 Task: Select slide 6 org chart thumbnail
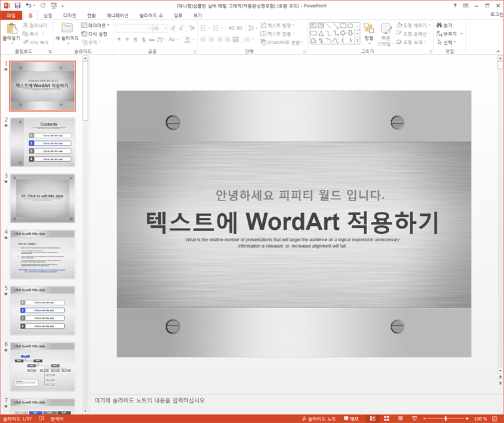coord(43,366)
